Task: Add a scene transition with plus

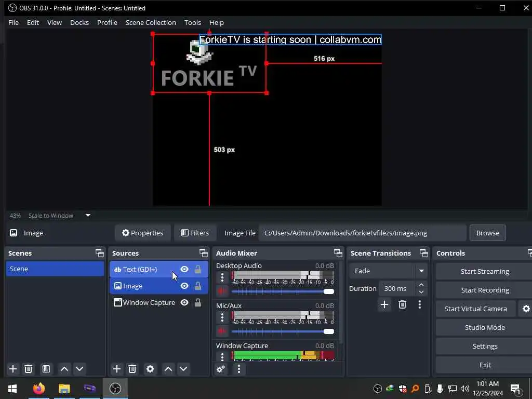Action: [x=384, y=304]
